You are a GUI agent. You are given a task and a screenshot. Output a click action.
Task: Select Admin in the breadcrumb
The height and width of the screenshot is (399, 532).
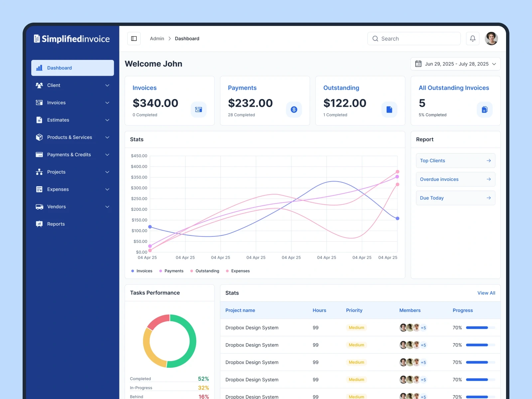[157, 39]
